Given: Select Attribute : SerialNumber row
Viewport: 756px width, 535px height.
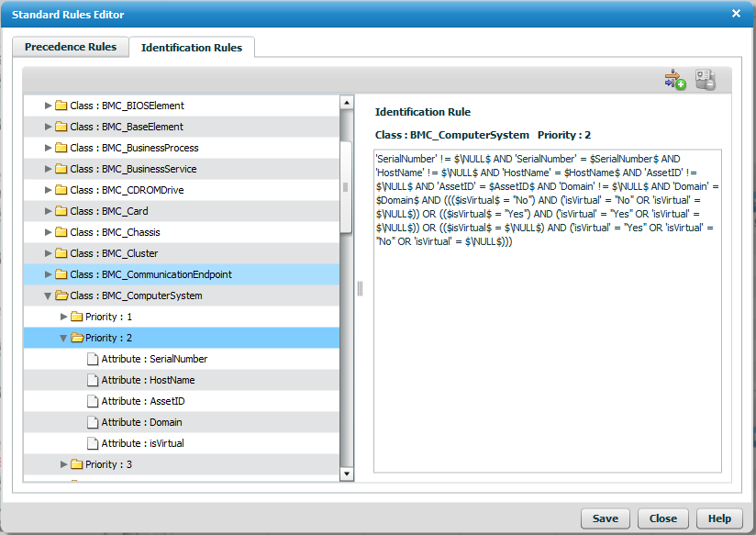Looking at the screenshot, I should tap(182, 359).
